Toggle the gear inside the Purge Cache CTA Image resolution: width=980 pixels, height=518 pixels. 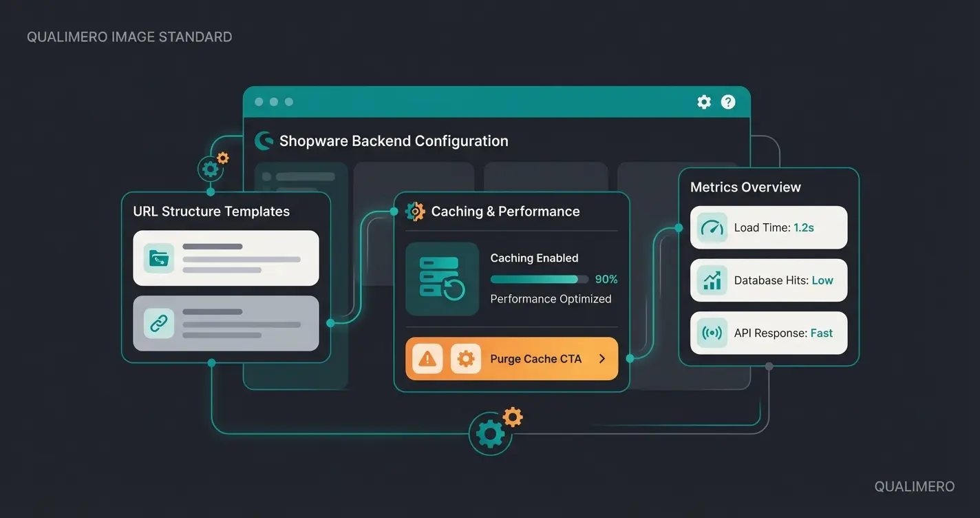coord(465,358)
